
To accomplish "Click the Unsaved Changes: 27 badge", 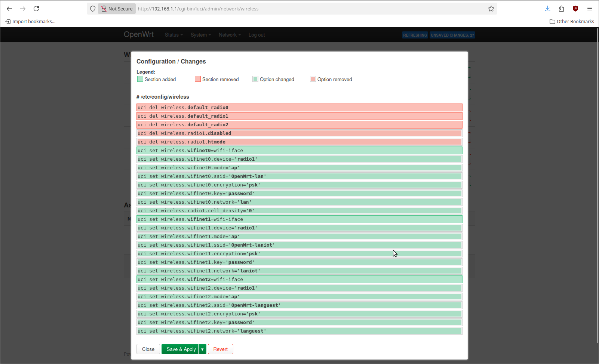I will pos(452,35).
